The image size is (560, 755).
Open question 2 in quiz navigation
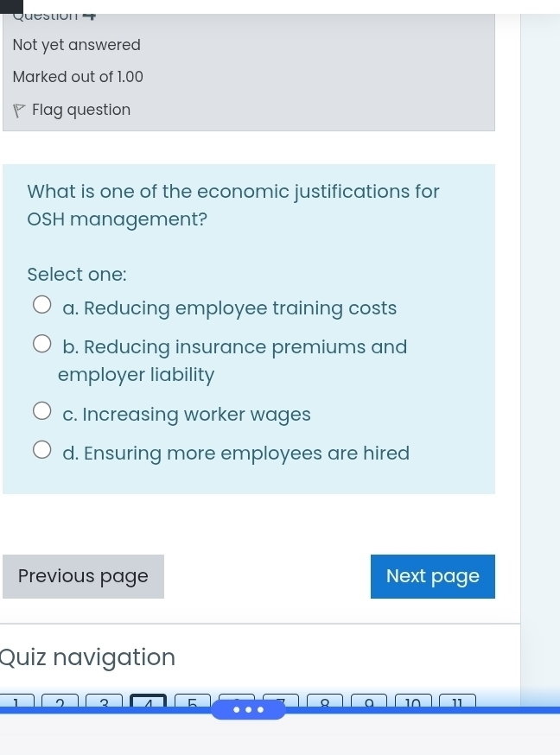click(x=60, y=700)
